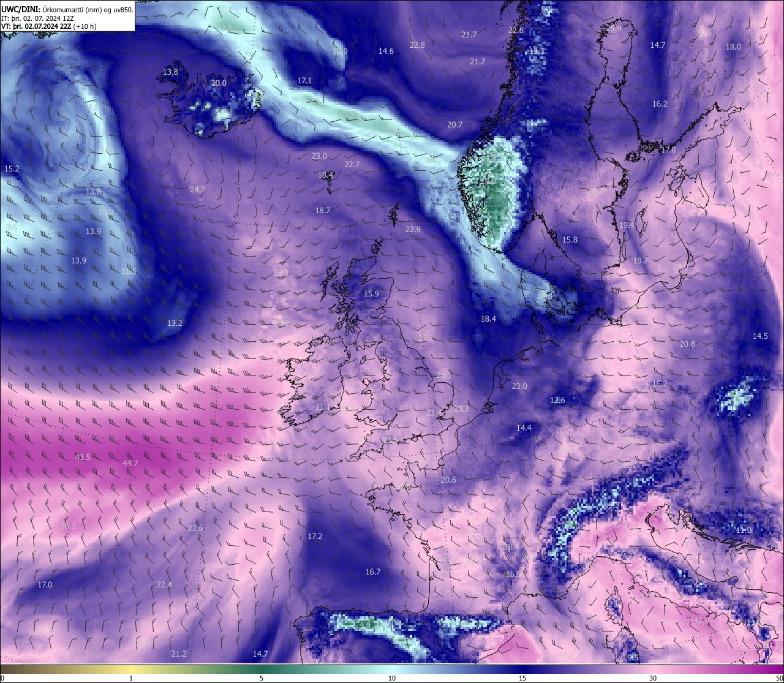Select the map value '44.7'

point(130,463)
